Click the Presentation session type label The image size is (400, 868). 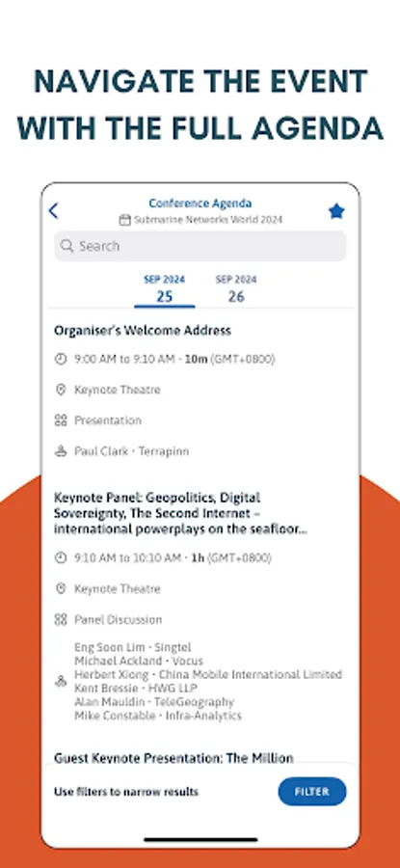(108, 420)
